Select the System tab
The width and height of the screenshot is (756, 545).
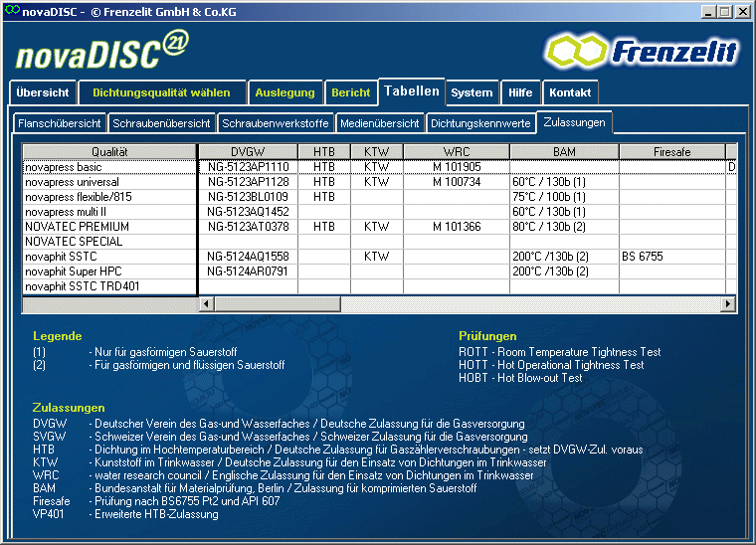(472, 92)
